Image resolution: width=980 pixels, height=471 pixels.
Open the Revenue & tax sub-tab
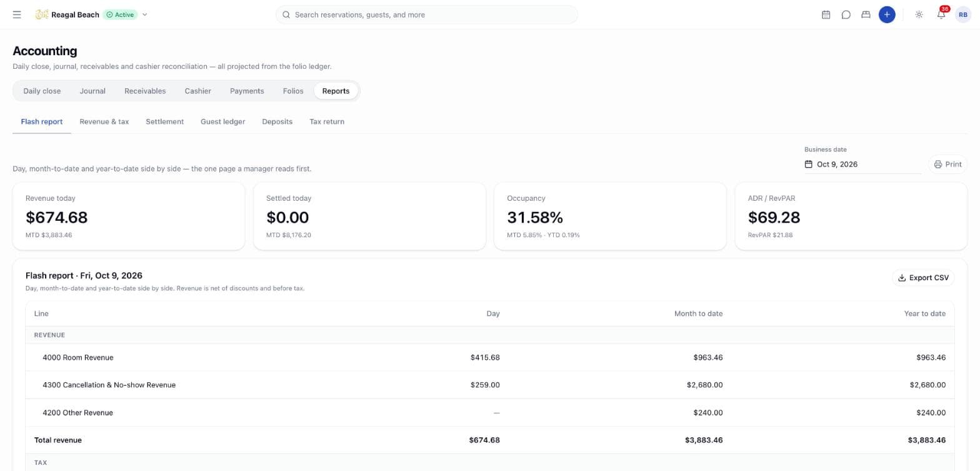[104, 121]
